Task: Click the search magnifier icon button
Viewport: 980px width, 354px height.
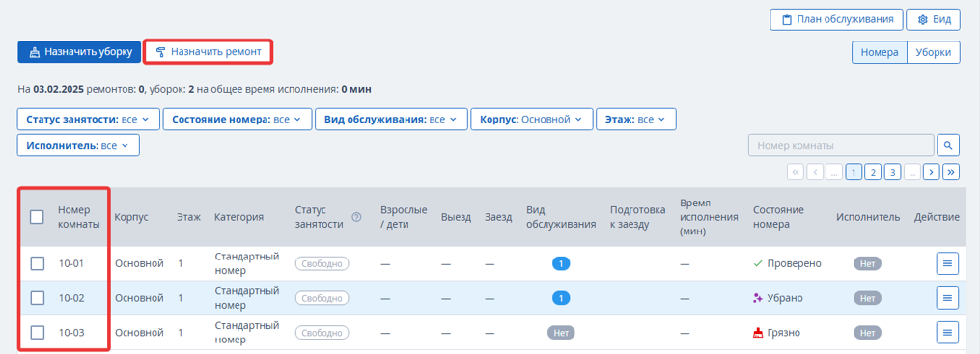Action: (948, 146)
